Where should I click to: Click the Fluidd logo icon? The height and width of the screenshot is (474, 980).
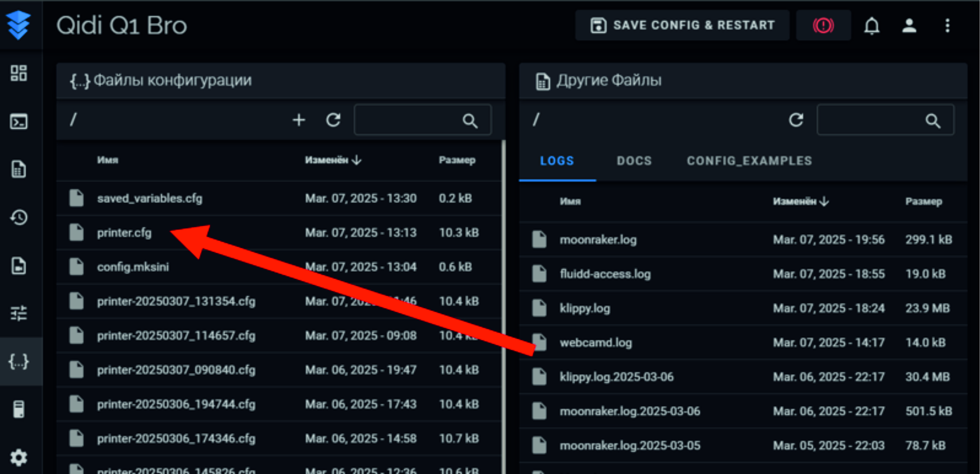[18, 25]
